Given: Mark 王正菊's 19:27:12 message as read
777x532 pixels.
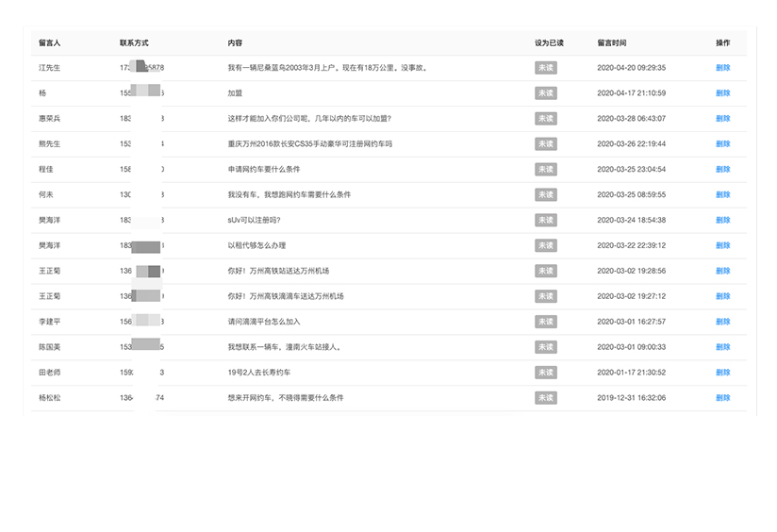Looking at the screenshot, I should click(545, 296).
